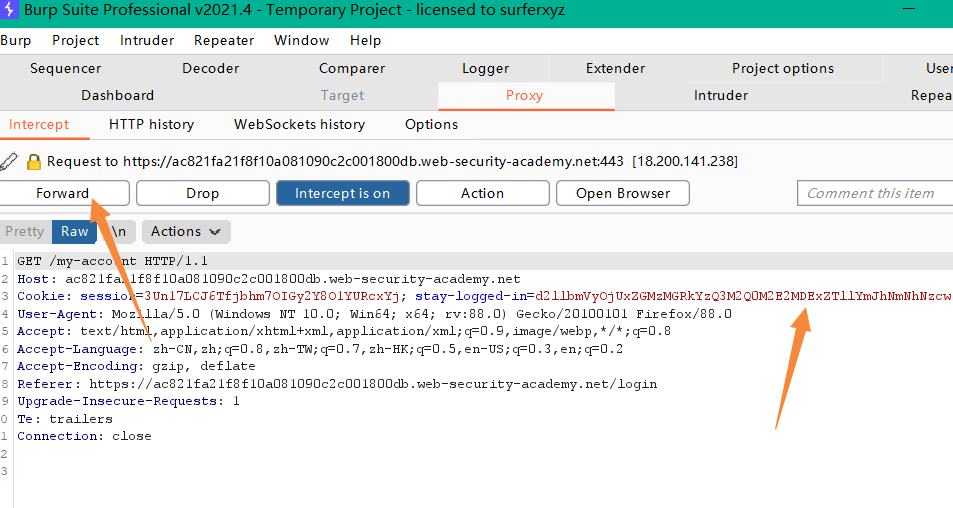Click the Drop button

coord(202,193)
